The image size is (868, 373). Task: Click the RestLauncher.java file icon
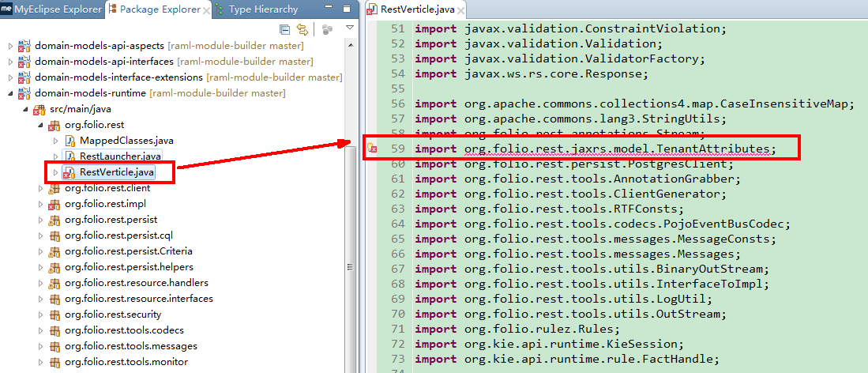70,156
